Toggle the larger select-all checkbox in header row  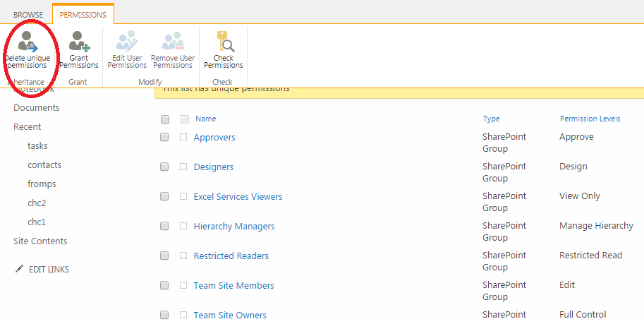point(164,119)
